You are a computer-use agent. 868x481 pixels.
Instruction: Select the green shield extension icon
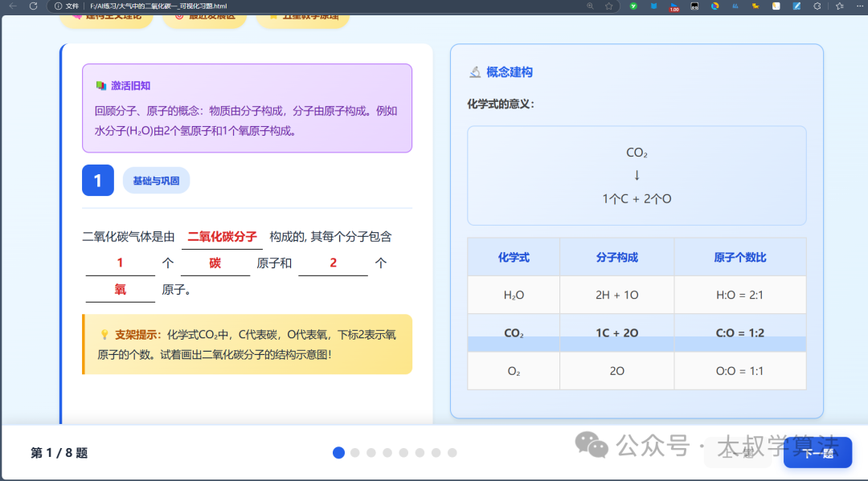coord(633,6)
